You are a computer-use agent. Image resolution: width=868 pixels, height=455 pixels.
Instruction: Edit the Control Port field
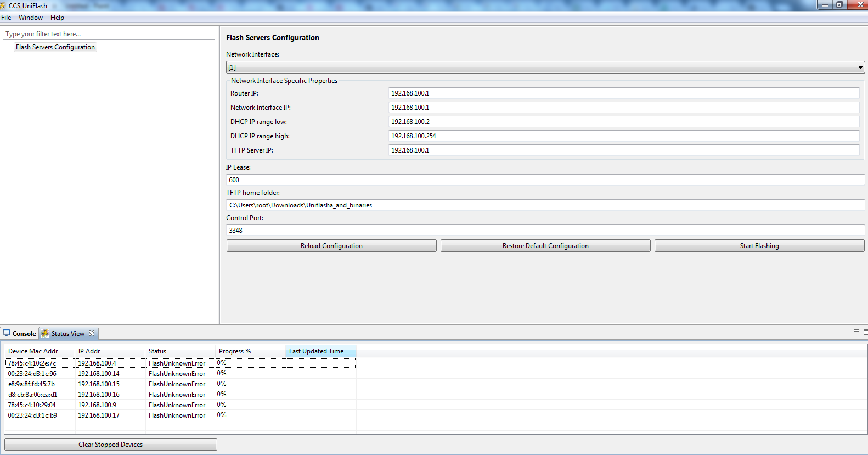pos(545,231)
